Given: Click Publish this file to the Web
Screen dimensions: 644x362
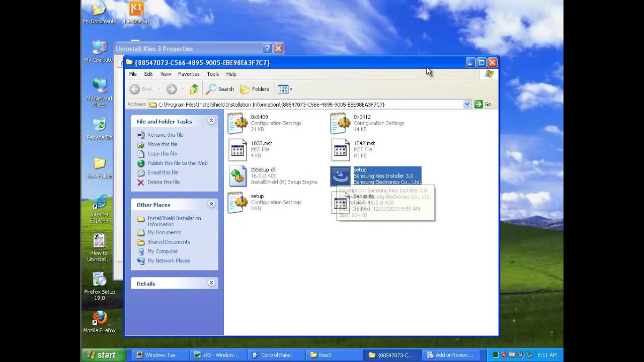Looking at the screenshot, I should (177, 163).
